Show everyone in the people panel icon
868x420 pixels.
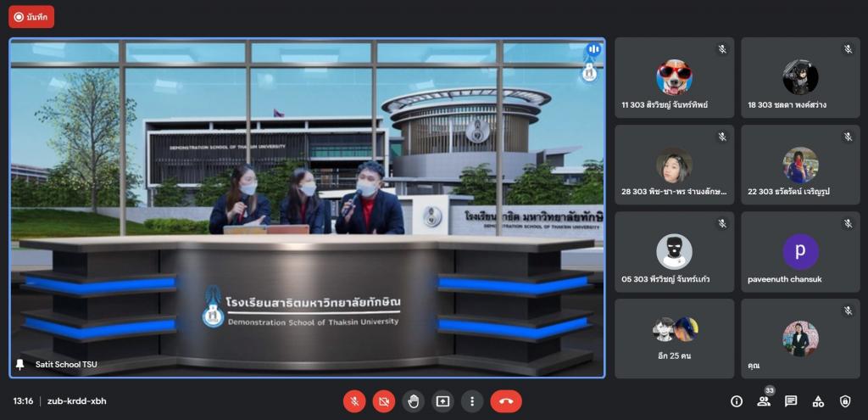tap(764, 401)
